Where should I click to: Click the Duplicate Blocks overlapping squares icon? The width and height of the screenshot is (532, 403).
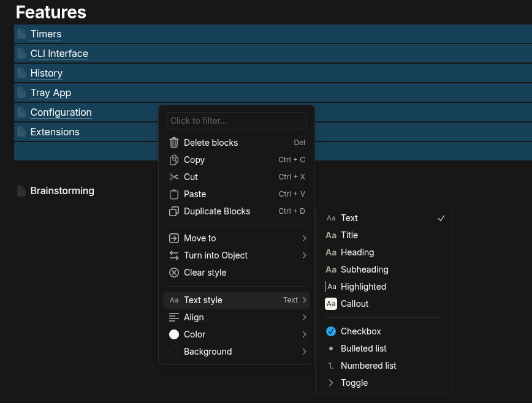[173, 211]
